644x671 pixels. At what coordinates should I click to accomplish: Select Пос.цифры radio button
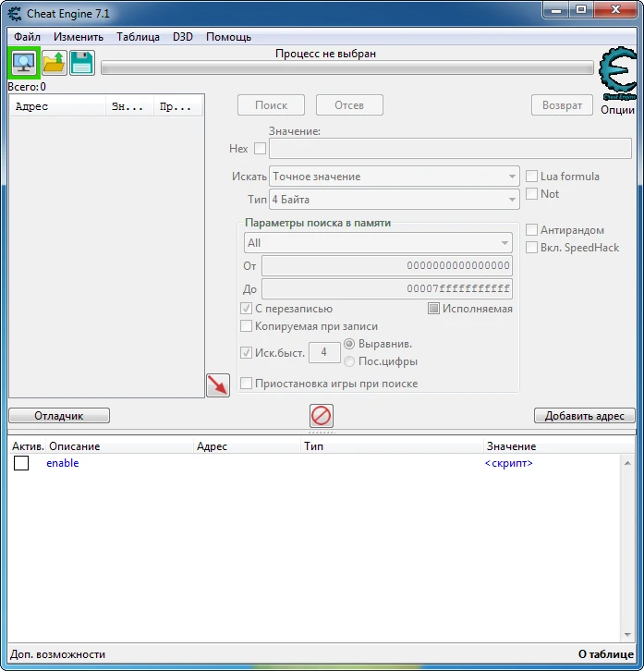[349, 361]
